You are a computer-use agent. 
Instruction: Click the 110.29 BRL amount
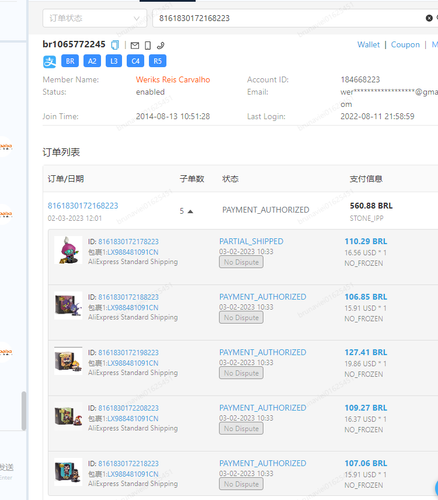(366, 241)
